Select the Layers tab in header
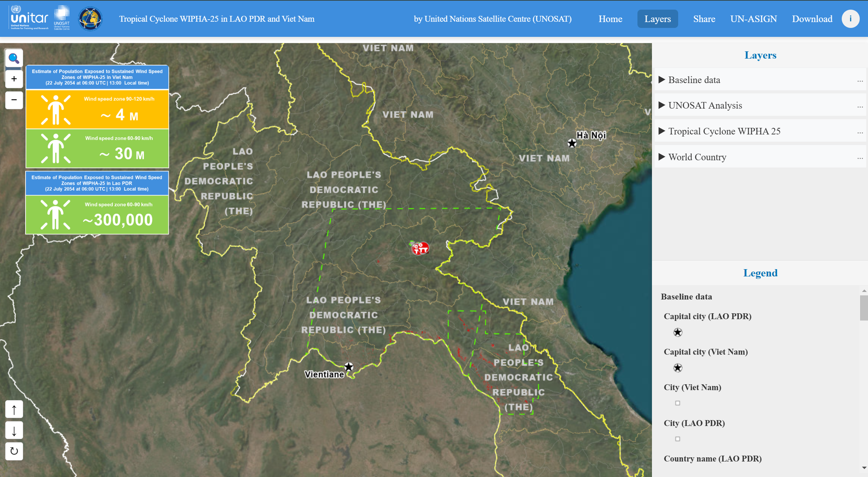 [x=657, y=19]
